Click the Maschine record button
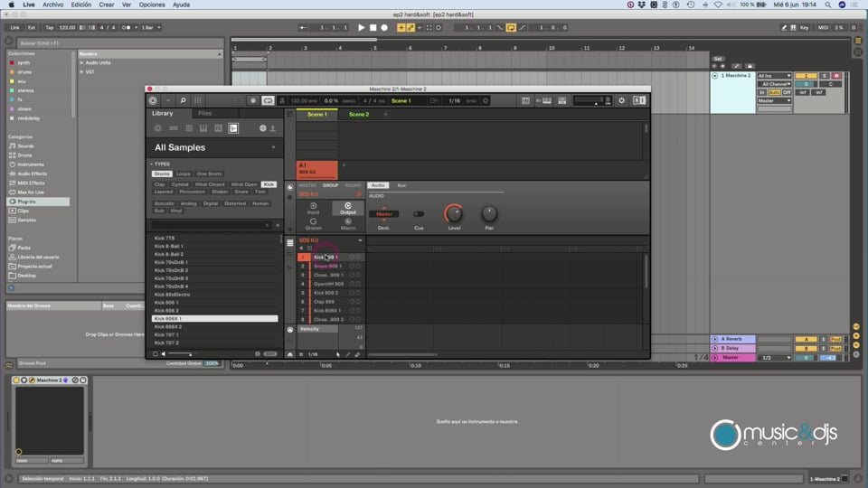The height and width of the screenshot is (488, 868). pos(253,100)
